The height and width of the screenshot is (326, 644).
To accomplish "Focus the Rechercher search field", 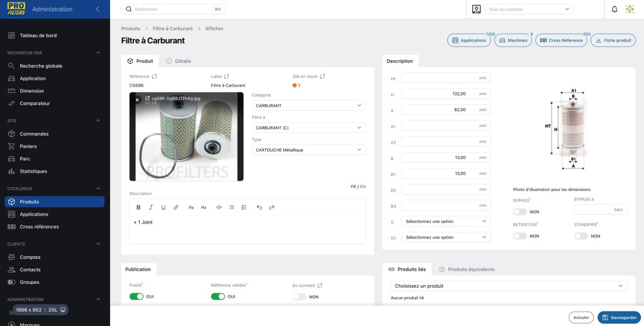I will (x=173, y=9).
